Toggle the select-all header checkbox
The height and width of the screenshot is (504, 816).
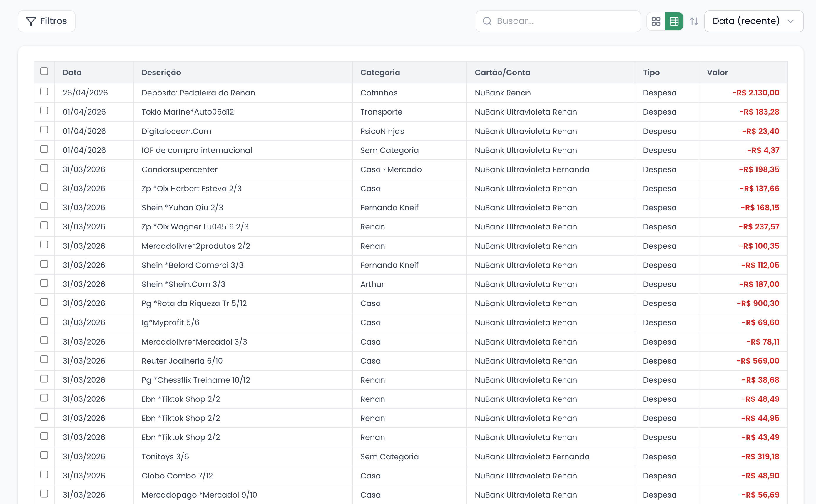tap(44, 71)
